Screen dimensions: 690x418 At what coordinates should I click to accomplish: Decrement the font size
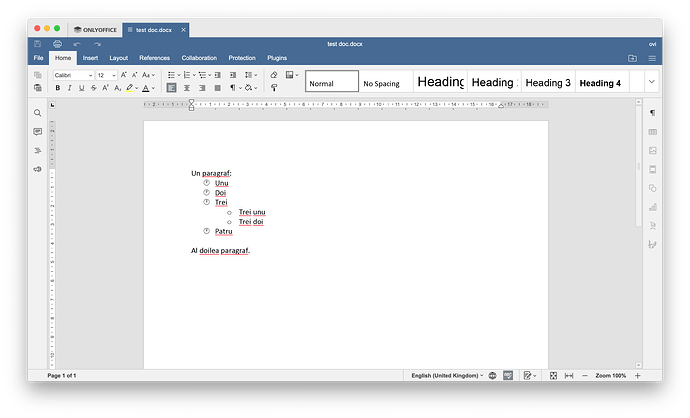tap(135, 75)
